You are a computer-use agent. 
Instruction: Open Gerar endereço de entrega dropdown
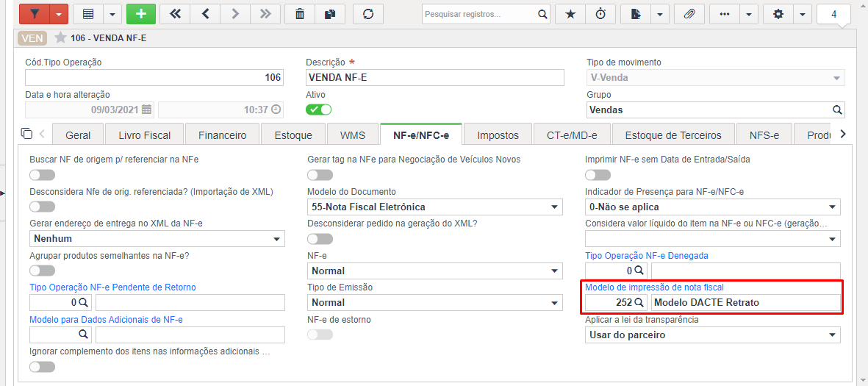[x=157, y=239]
